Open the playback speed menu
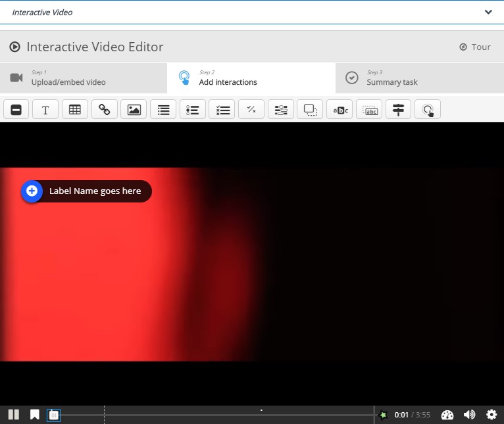 click(447, 415)
